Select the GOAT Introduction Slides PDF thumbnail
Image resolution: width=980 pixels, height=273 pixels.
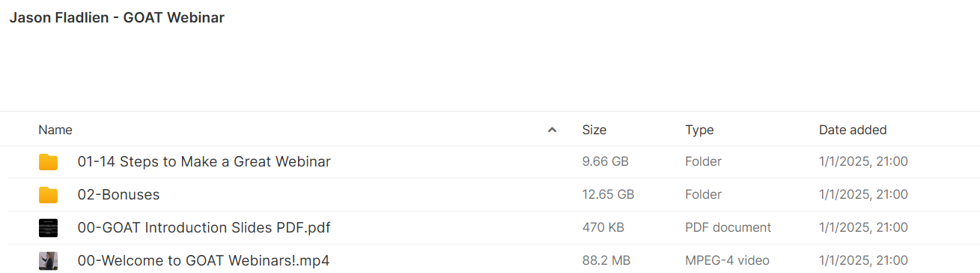48,228
